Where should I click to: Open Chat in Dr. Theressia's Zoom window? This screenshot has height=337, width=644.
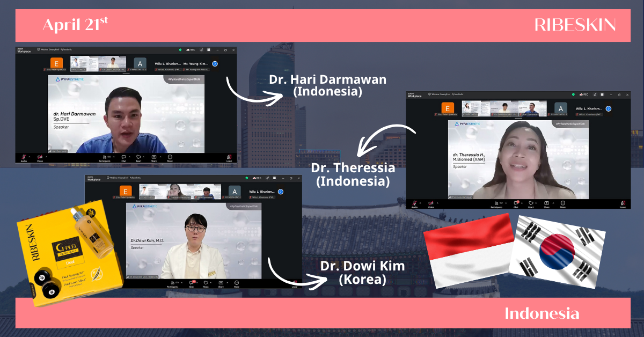pyautogui.click(x=515, y=203)
